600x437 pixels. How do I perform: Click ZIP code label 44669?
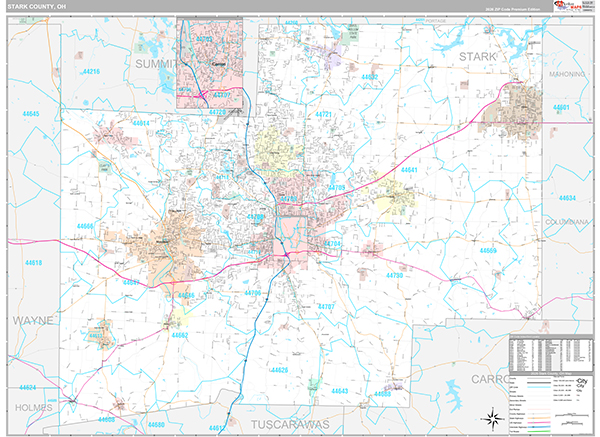[488, 250]
